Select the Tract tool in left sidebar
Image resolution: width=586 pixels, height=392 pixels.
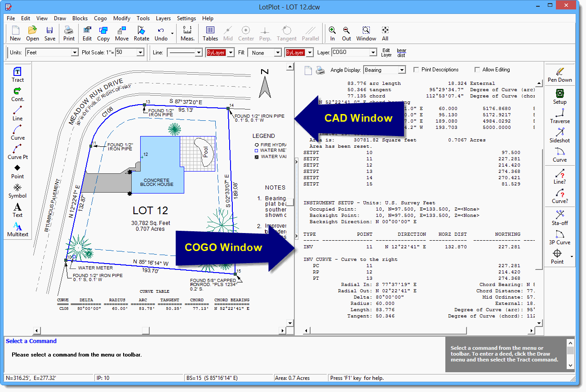click(18, 74)
